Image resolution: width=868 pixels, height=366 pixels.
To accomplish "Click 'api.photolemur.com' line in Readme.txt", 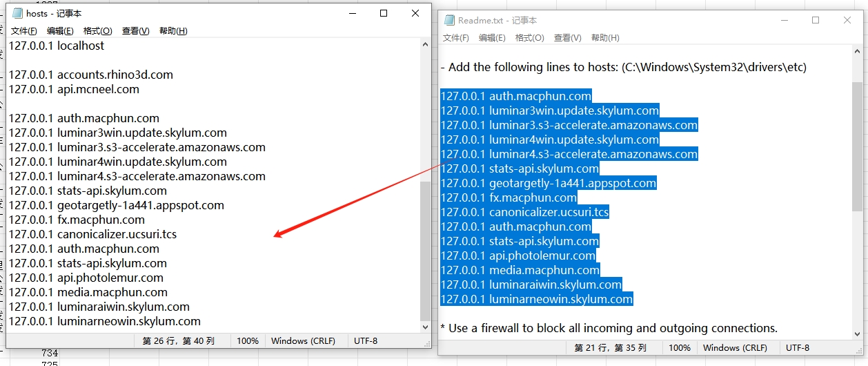I will point(518,256).
